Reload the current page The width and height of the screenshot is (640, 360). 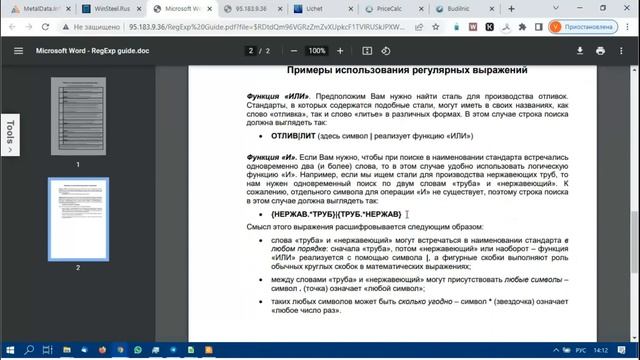(45, 27)
